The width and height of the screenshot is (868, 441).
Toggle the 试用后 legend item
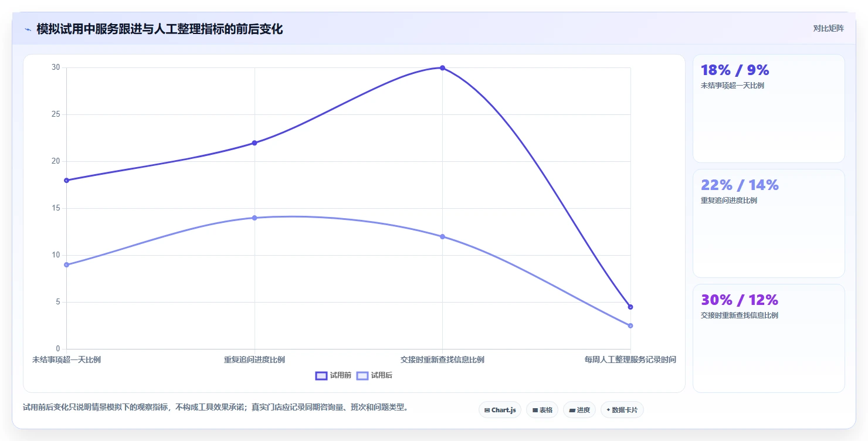tap(374, 375)
